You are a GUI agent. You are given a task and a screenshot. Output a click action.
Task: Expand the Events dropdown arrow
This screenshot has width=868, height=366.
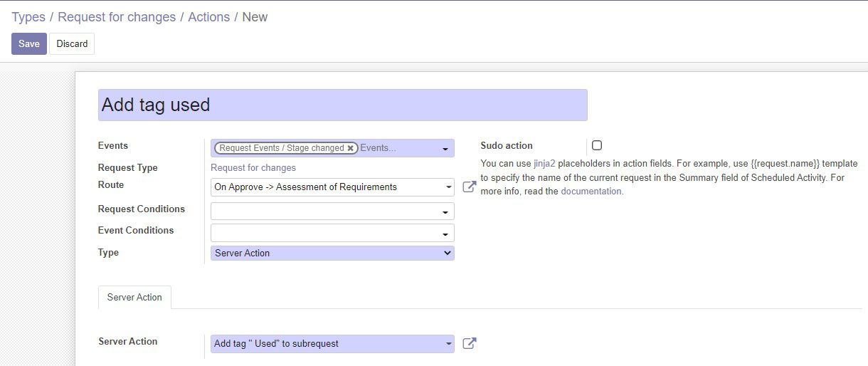tap(445, 149)
